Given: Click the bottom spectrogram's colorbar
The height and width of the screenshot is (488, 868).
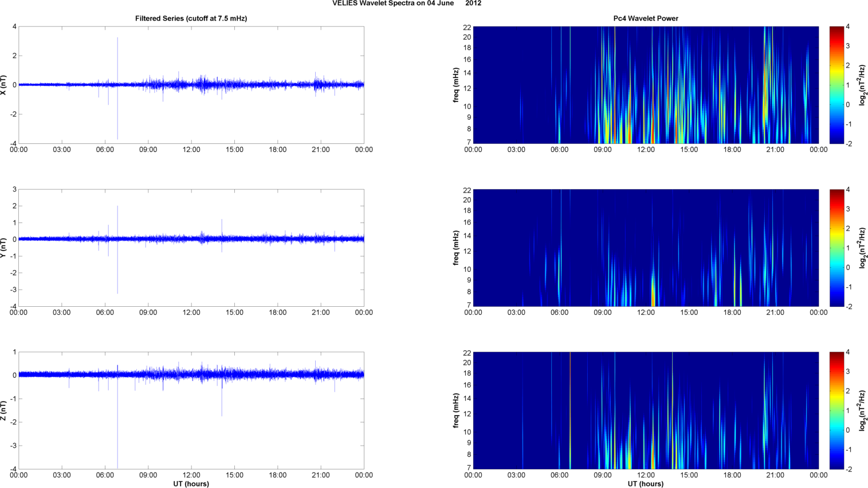Looking at the screenshot, I should pyautogui.click(x=836, y=411).
